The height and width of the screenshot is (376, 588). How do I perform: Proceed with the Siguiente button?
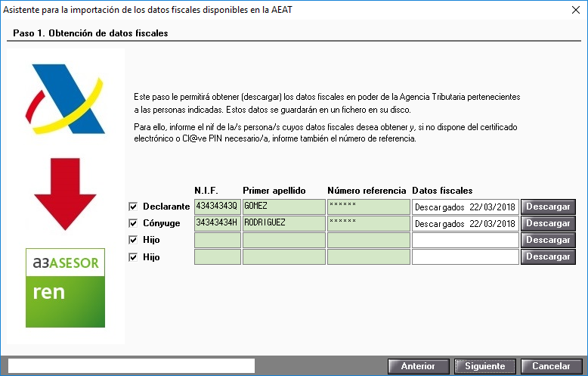(485, 366)
